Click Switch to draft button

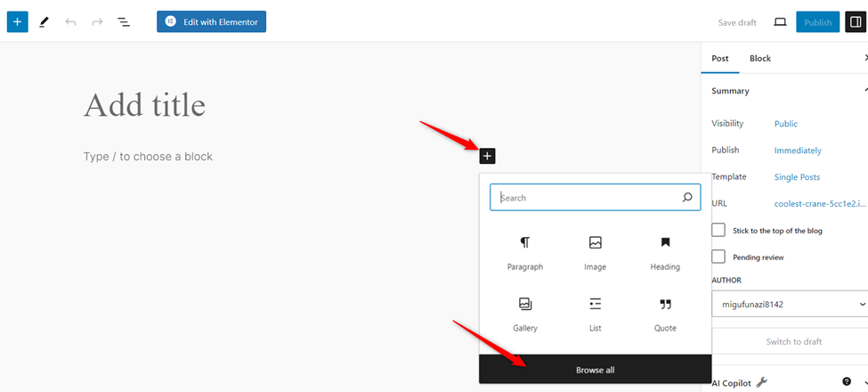point(793,341)
